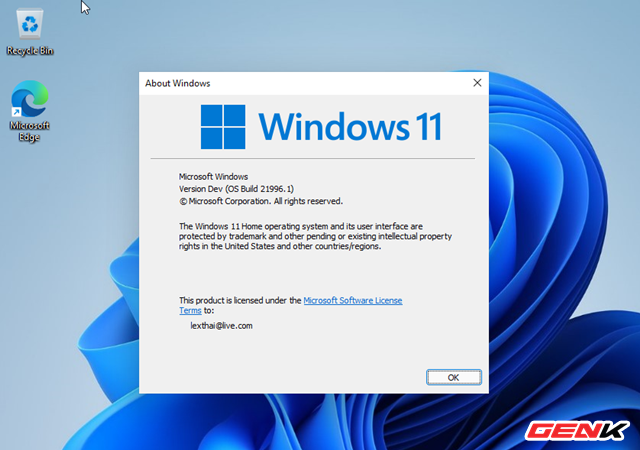Click the "Recycle Bin" icon label
640x450 pixels.
[30, 51]
